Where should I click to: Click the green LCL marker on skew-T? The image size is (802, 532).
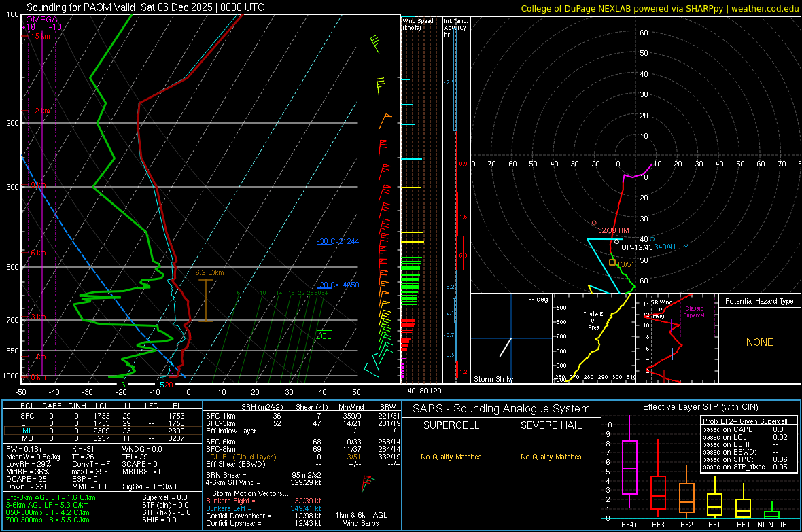tap(324, 334)
